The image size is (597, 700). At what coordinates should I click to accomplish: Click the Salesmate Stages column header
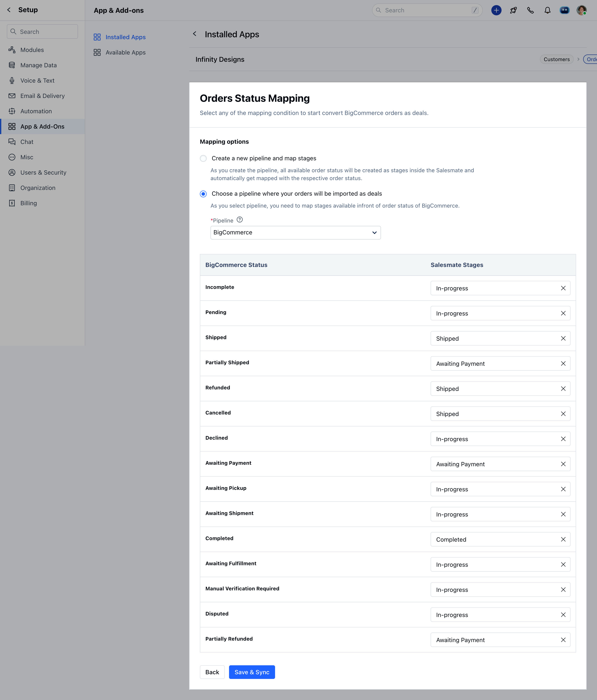(457, 265)
